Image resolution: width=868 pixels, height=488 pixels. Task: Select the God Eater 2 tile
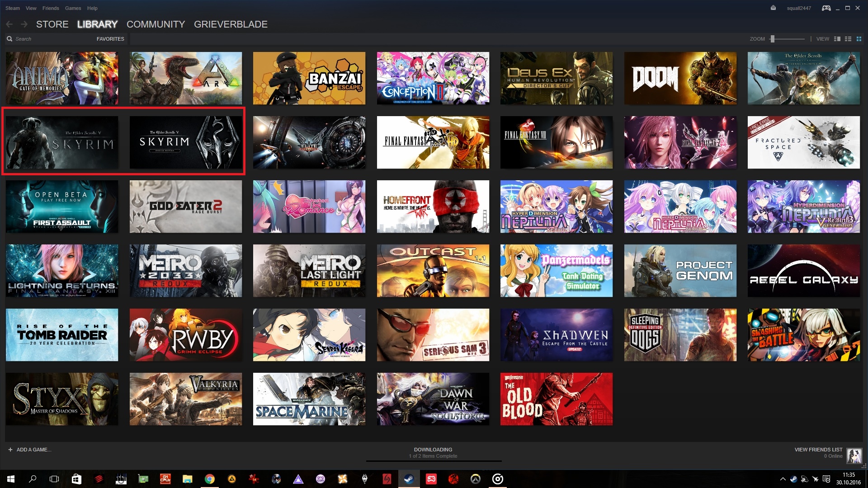pos(186,206)
